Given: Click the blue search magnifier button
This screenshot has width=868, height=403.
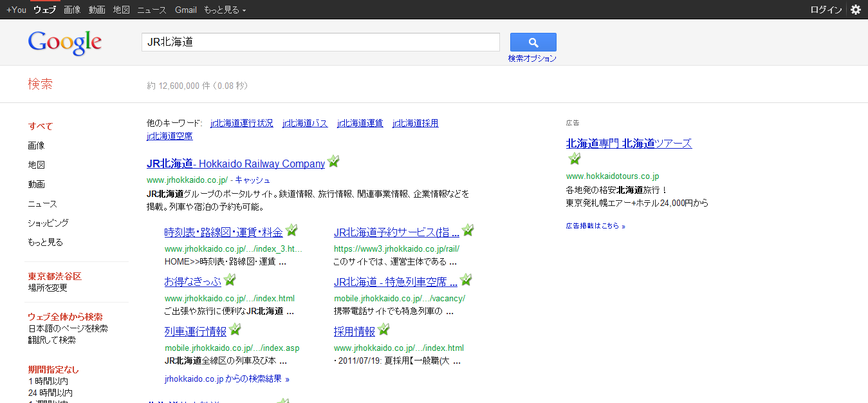Looking at the screenshot, I should (x=533, y=42).
